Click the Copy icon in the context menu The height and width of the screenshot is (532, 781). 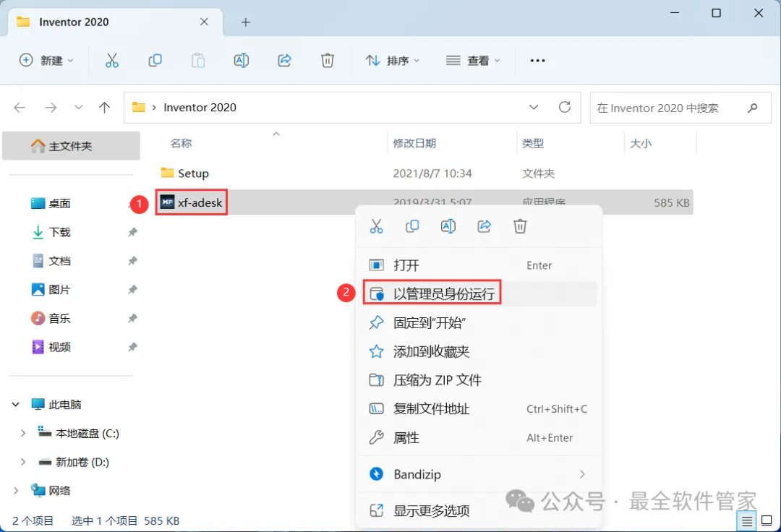tap(412, 226)
